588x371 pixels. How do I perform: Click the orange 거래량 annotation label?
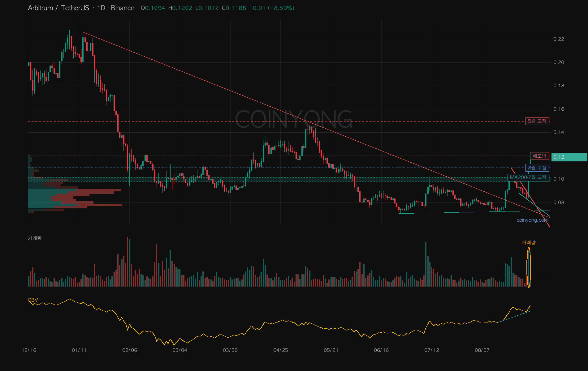[x=529, y=242]
